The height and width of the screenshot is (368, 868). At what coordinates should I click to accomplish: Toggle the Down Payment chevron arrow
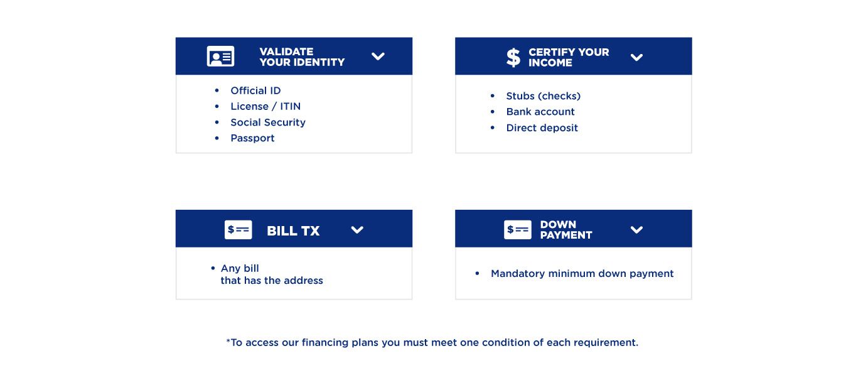tap(636, 230)
